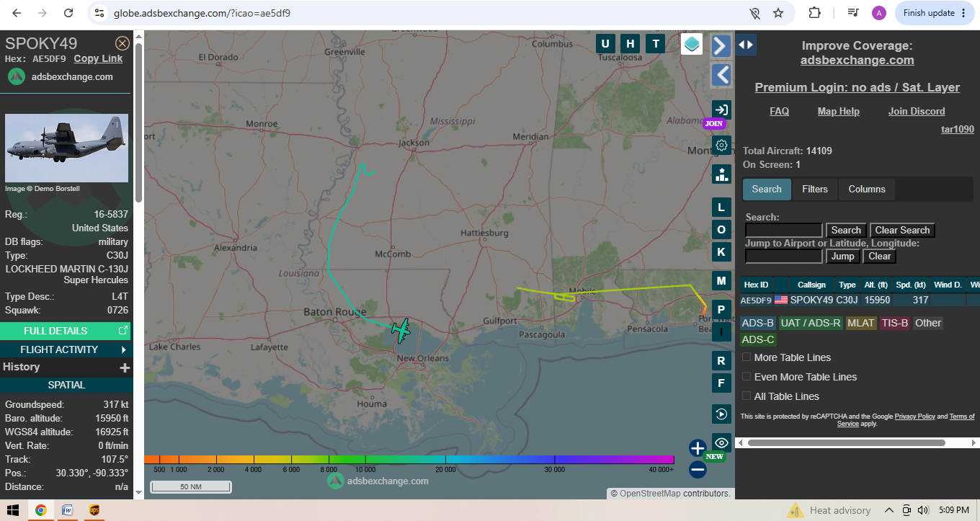Enable Even More Table Lines checkbox
This screenshot has height=521, width=980.
[747, 377]
